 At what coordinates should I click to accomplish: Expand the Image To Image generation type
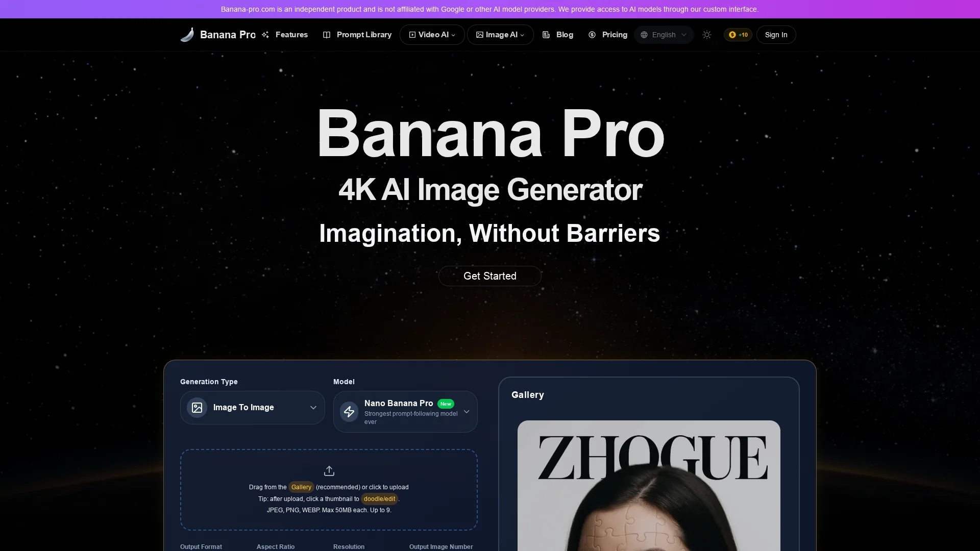click(253, 408)
